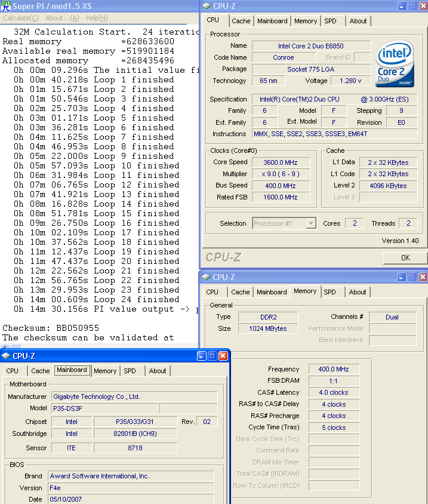Click the Multiplier value x 9.0
This screenshot has width=428, height=504.
point(281,174)
